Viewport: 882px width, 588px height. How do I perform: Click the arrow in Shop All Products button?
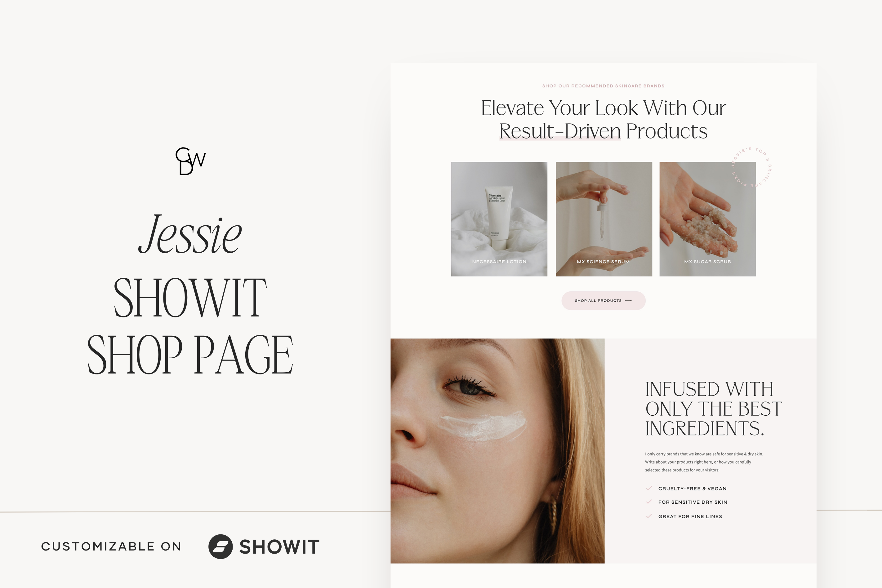pos(628,300)
